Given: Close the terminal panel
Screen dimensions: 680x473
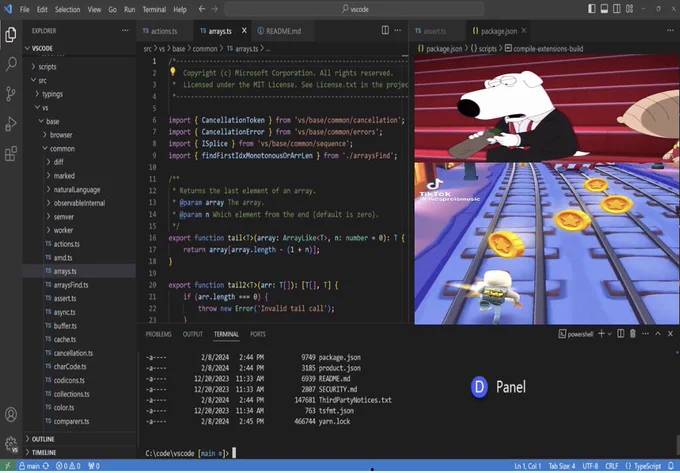Looking at the screenshot, I should click(x=670, y=333).
